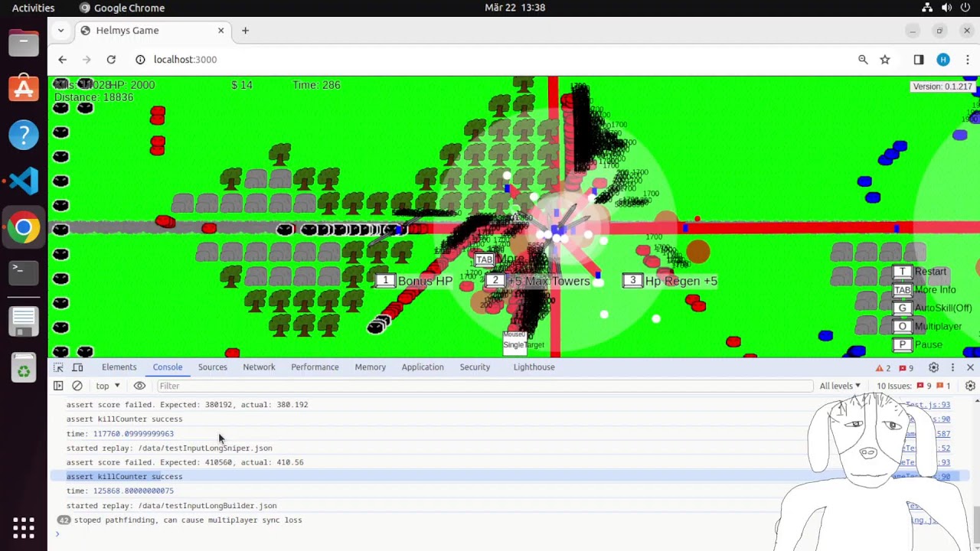
Task: Open Trash from the dock
Action: click(24, 369)
